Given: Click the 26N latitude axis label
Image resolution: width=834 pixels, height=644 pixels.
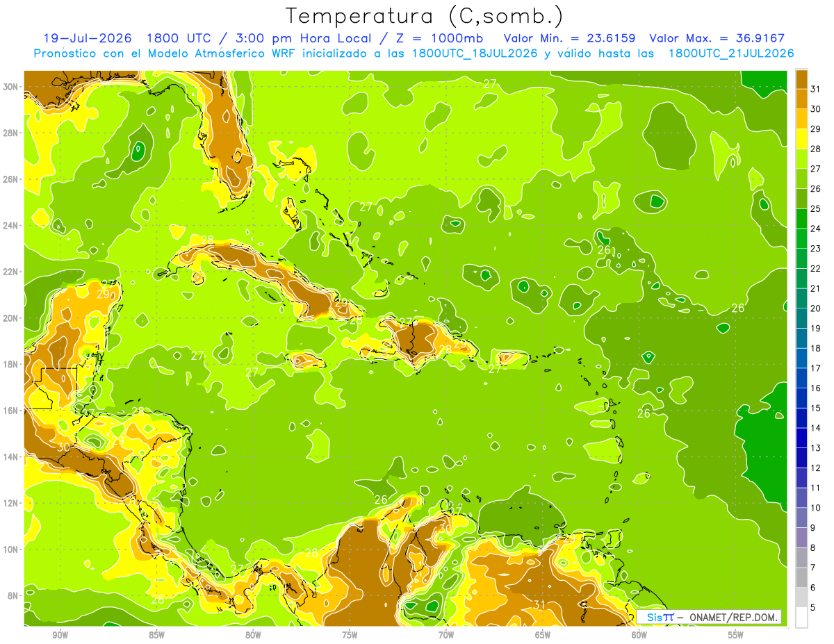Looking at the screenshot, I should coord(12,179).
